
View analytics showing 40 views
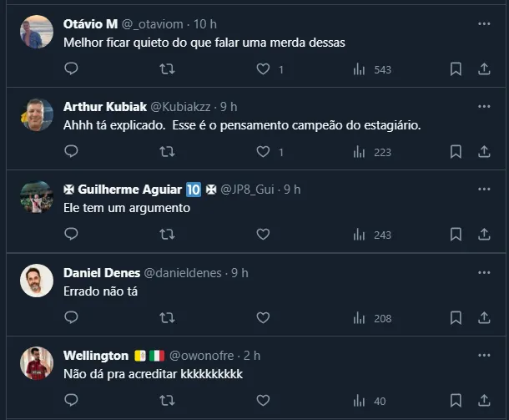[370, 401]
